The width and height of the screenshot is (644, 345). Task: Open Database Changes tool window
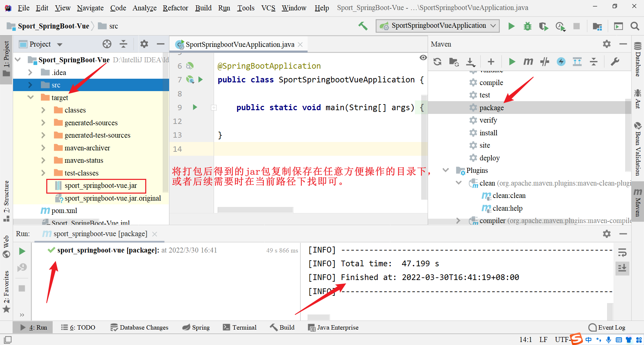pos(139,327)
